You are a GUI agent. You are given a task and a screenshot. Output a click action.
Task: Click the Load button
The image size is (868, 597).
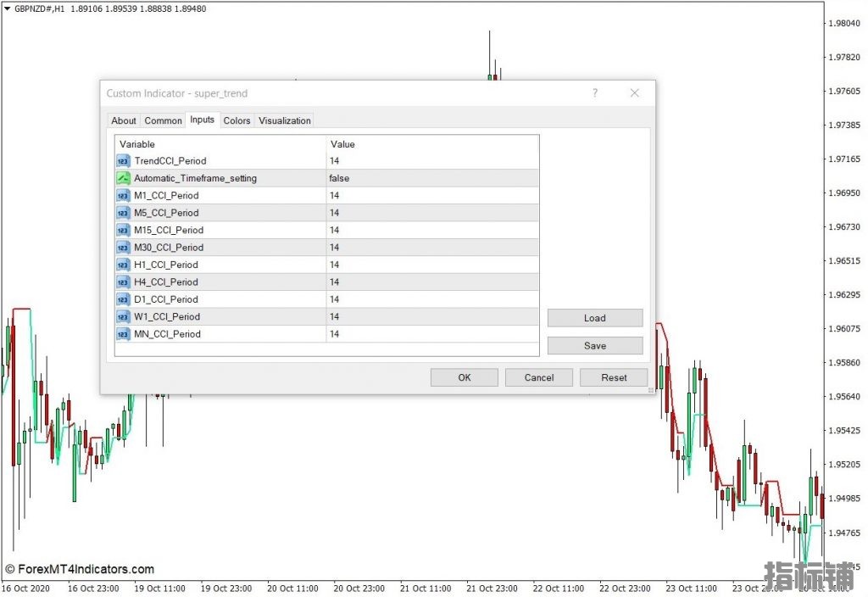tap(595, 318)
